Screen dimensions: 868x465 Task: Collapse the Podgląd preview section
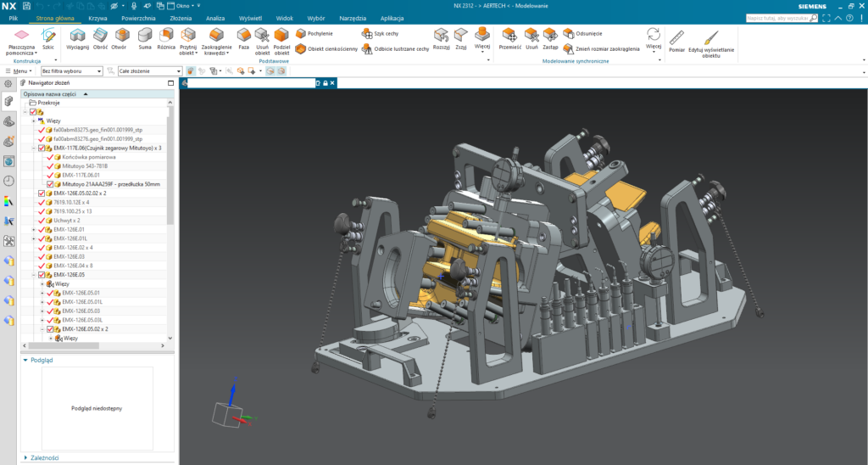point(25,361)
